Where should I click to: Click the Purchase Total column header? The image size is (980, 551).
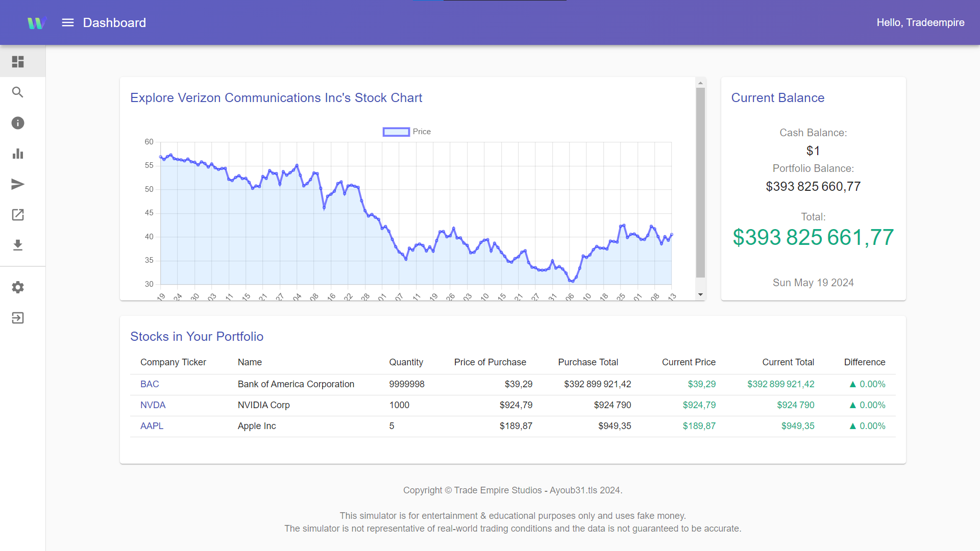point(588,362)
